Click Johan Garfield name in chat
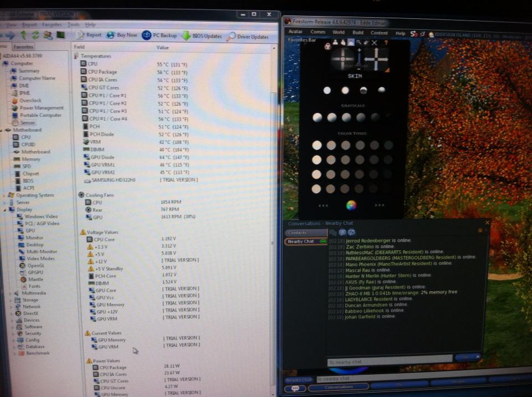The image size is (532, 397). pos(360,317)
